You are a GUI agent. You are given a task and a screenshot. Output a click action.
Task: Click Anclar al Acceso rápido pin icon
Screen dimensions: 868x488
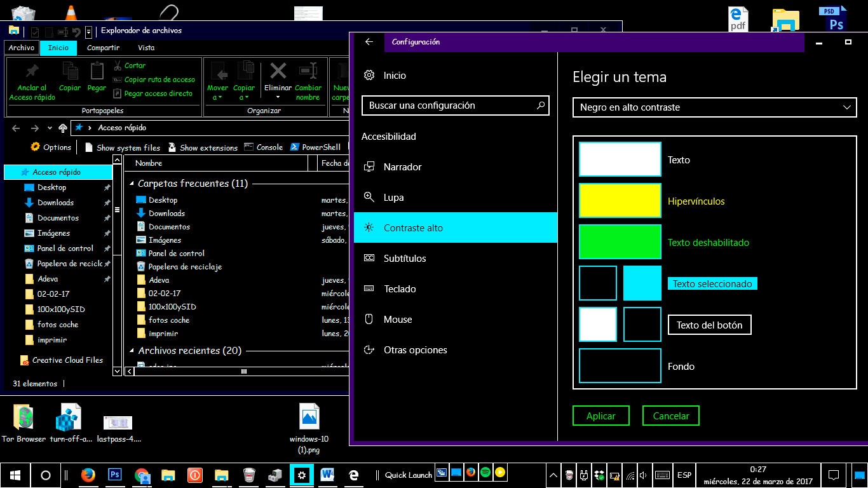pos(32,71)
